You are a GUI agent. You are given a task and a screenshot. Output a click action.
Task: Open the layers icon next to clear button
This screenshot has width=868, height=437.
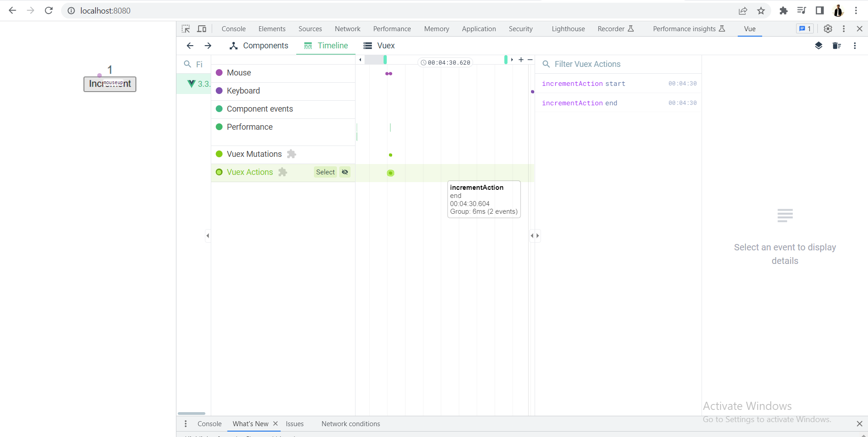[819, 46]
